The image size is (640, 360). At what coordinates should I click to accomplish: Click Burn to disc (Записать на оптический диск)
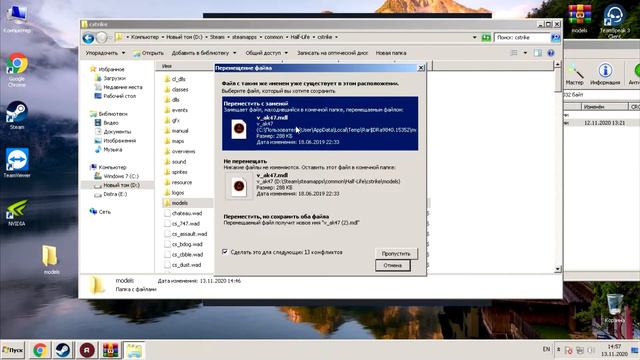(x=332, y=53)
